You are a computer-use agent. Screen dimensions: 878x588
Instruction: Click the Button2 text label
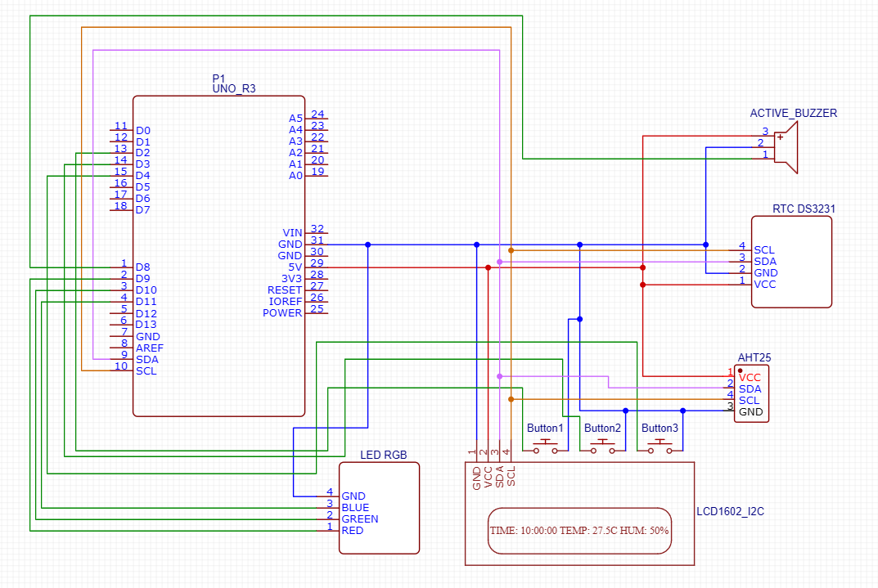pyautogui.click(x=602, y=428)
